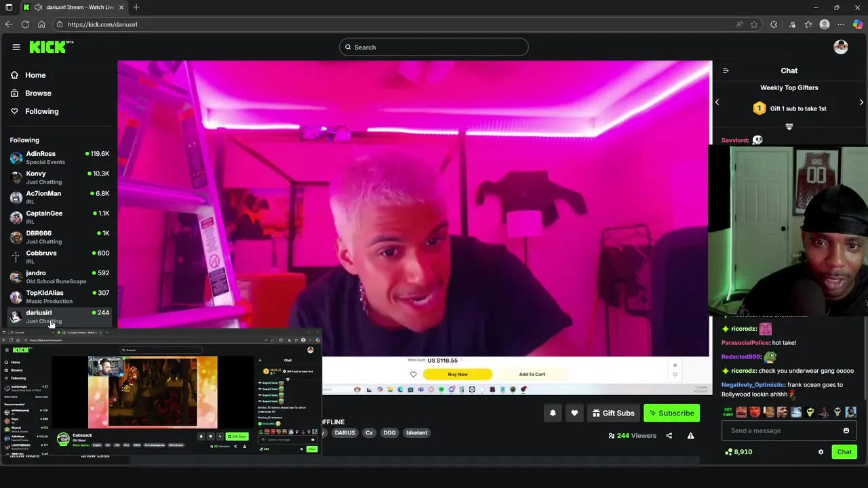This screenshot has height=488, width=868.
Task: Open browser media control icon
Action: point(792,24)
